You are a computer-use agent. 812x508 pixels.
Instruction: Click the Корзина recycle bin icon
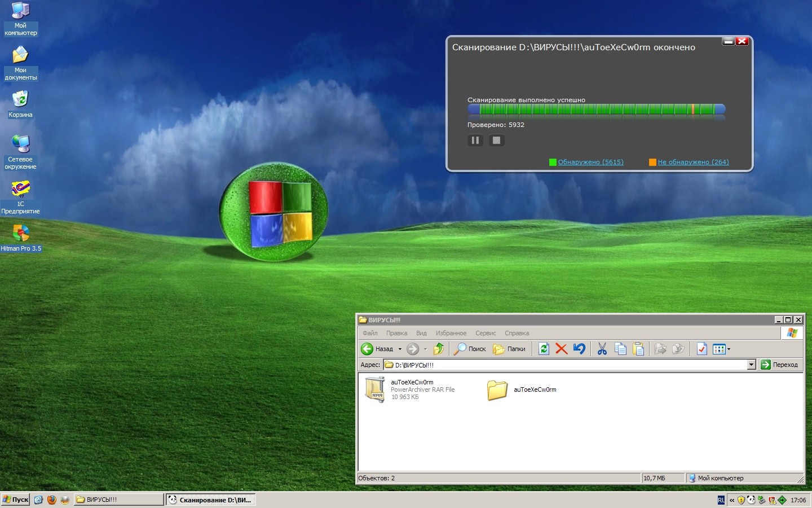click(21, 99)
